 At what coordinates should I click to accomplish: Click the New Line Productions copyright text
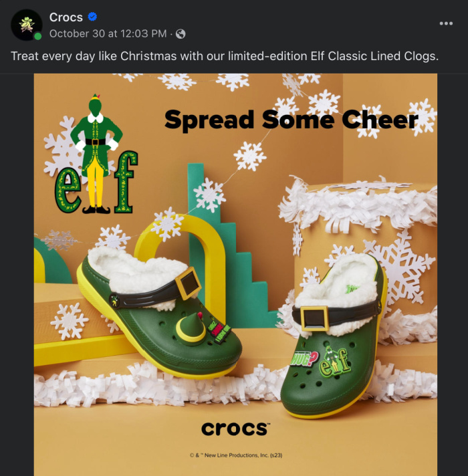[236, 455]
